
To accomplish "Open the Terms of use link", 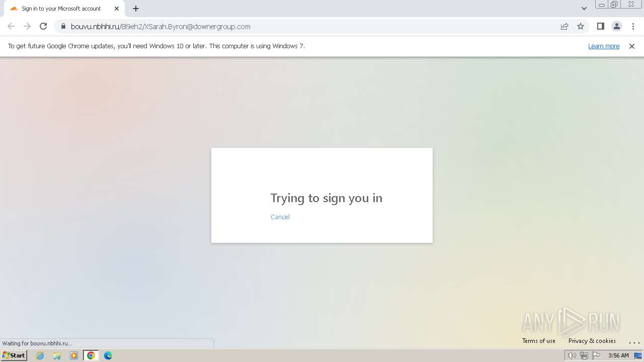I will click(539, 341).
